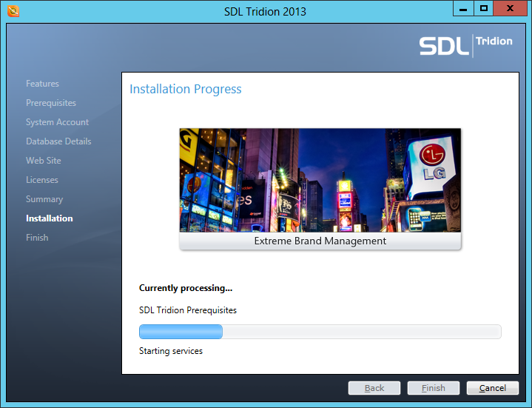Viewport: 532px width, 408px height.
Task: Click the Installation Progress heading
Action: coord(186,89)
